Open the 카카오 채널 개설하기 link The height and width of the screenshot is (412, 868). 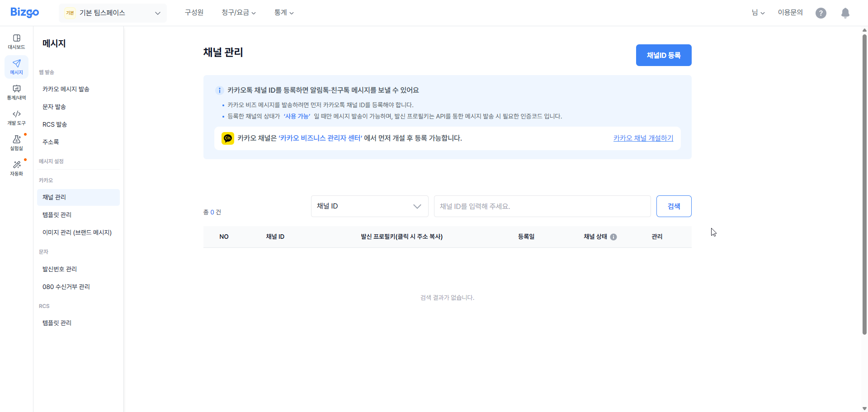[x=643, y=138]
